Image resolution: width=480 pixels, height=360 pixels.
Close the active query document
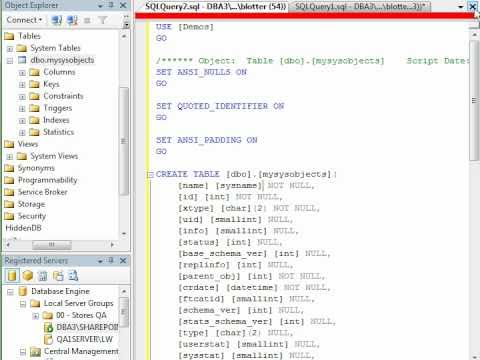pyautogui.click(x=472, y=6)
